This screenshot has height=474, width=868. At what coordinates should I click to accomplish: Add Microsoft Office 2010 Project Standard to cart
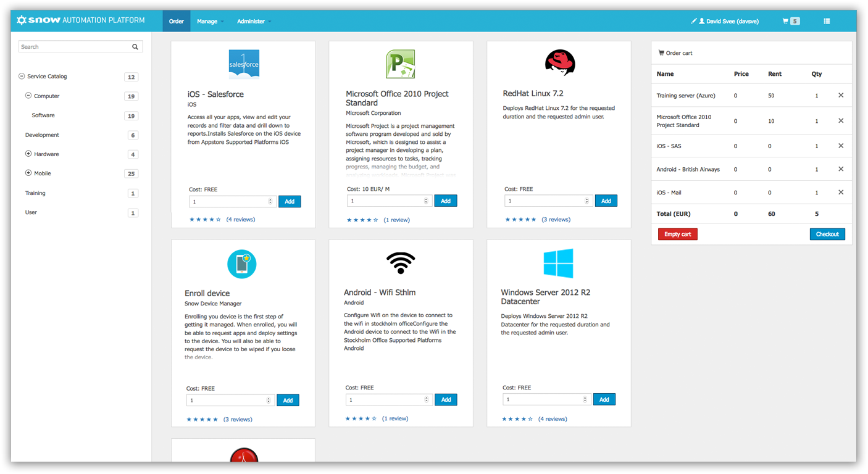tap(446, 201)
